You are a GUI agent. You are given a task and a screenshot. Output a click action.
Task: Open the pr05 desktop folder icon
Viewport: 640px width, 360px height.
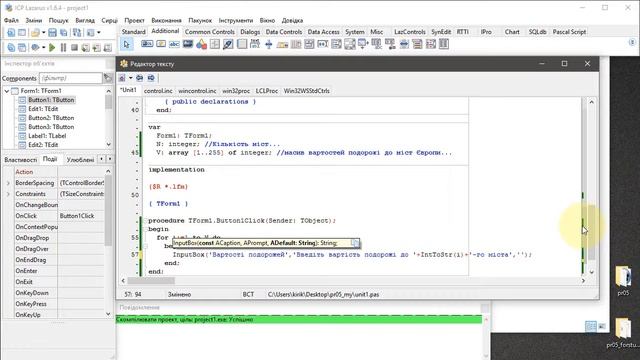(x=623, y=280)
